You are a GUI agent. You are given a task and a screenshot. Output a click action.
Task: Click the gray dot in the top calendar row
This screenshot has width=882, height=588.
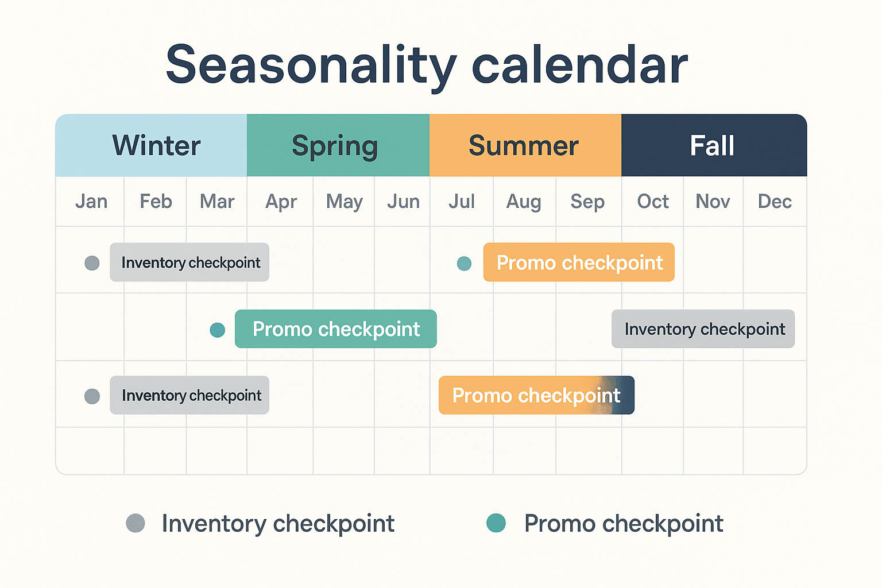[x=92, y=263]
